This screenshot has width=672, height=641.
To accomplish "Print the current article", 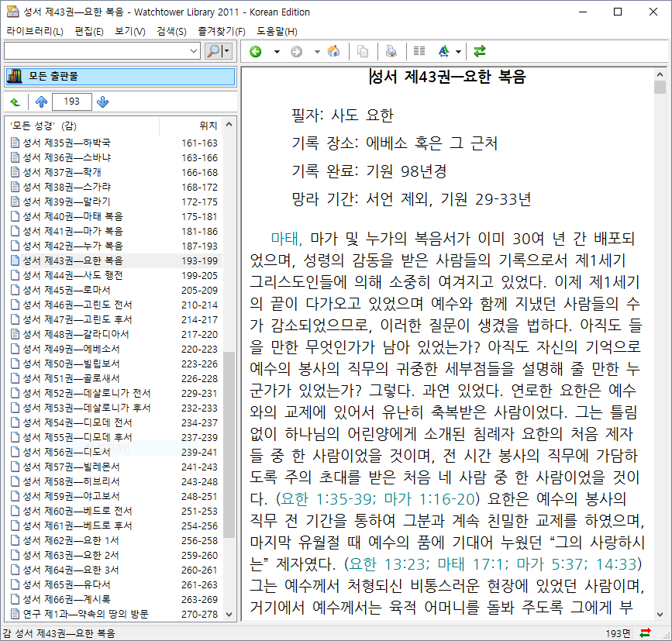I will (391, 51).
